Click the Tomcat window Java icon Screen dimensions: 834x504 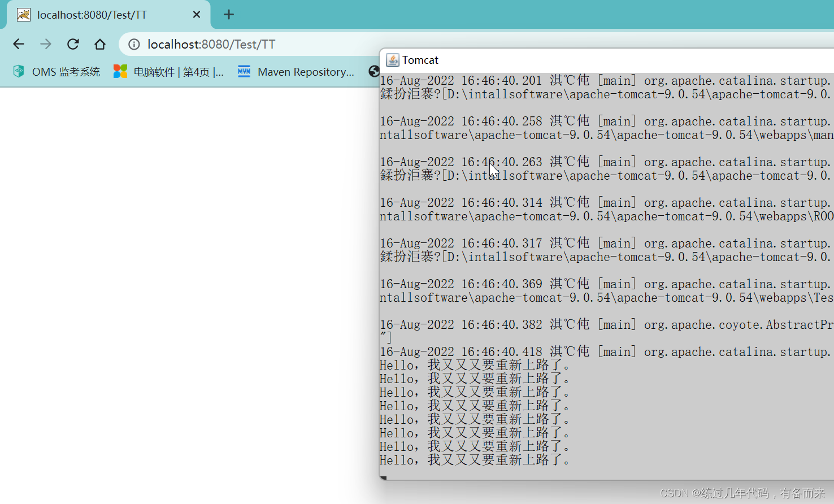(392, 60)
